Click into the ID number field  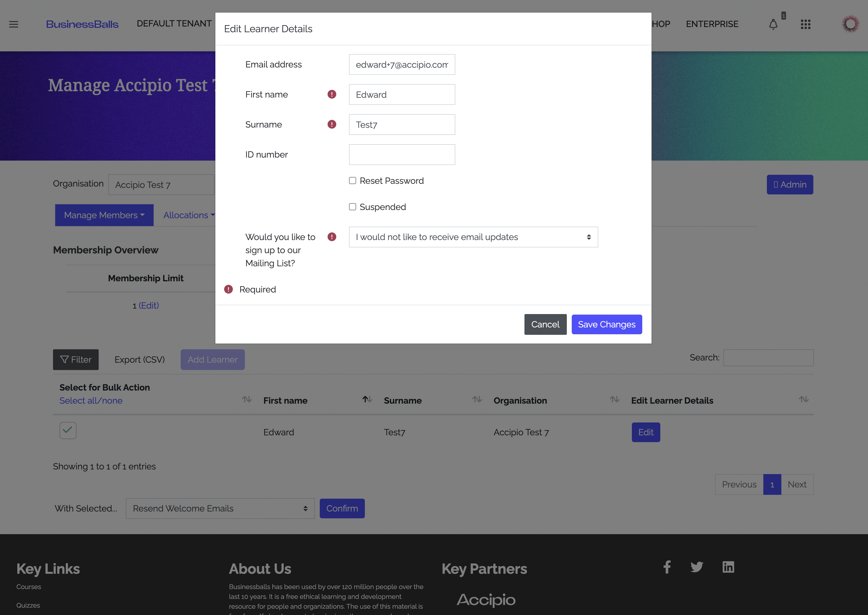pyautogui.click(x=401, y=155)
